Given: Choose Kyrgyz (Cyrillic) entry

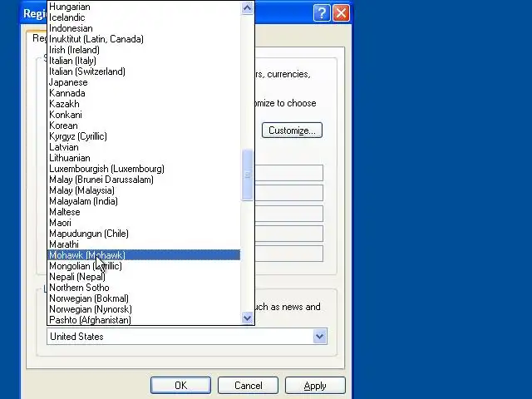Looking at the screenshot, I should tap(144, 136).
